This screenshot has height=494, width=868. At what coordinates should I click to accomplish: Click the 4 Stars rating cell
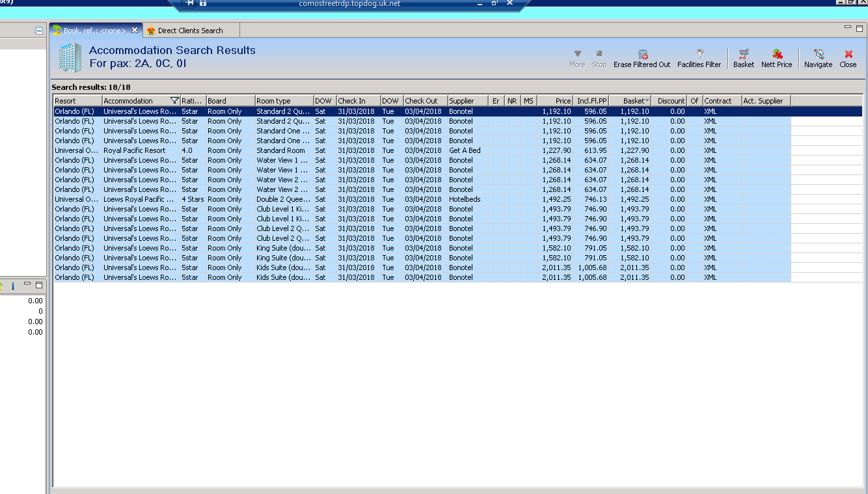[x=193, y=199]
